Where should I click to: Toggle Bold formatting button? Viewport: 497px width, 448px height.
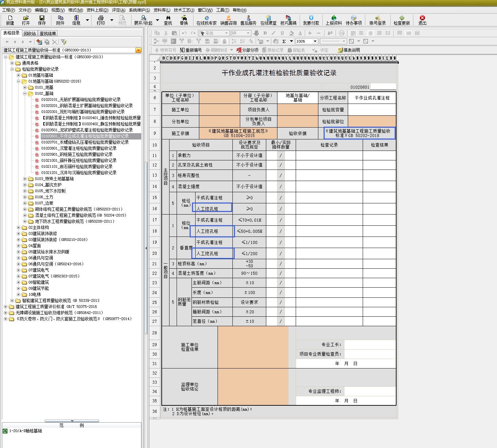pos(265,33)
